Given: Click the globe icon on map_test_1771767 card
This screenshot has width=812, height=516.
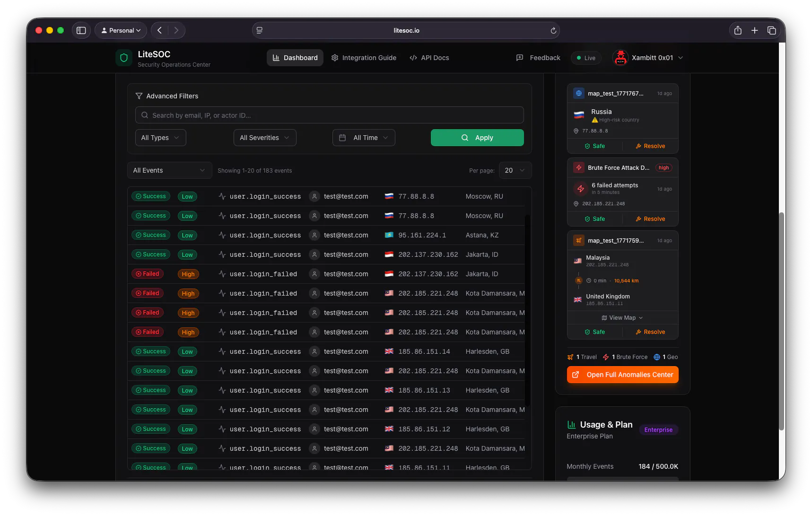Looking at the screenshot, I should click(x=579, y=93).
